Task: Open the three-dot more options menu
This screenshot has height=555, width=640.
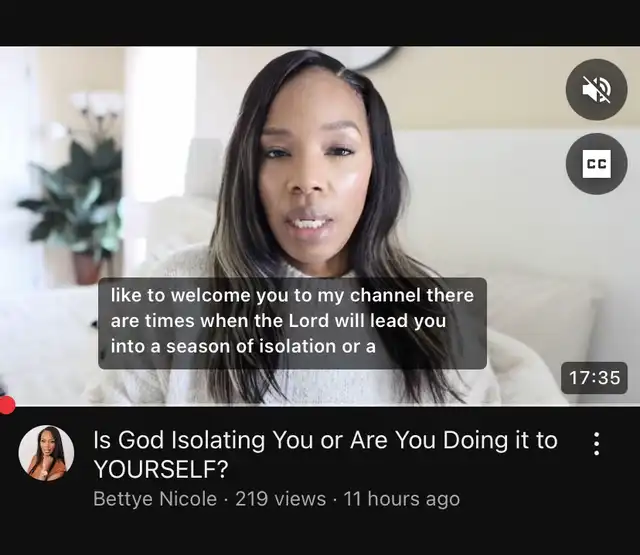Action: [596, 444]
